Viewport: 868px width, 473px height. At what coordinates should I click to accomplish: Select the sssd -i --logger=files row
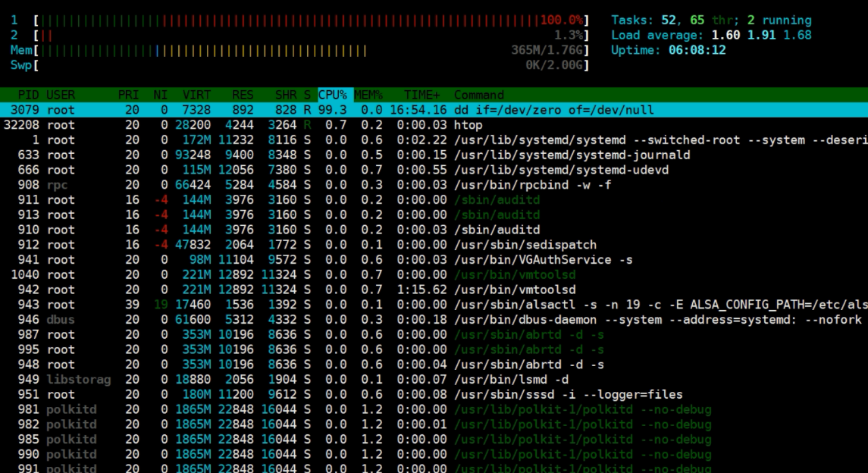click(434, 394)
